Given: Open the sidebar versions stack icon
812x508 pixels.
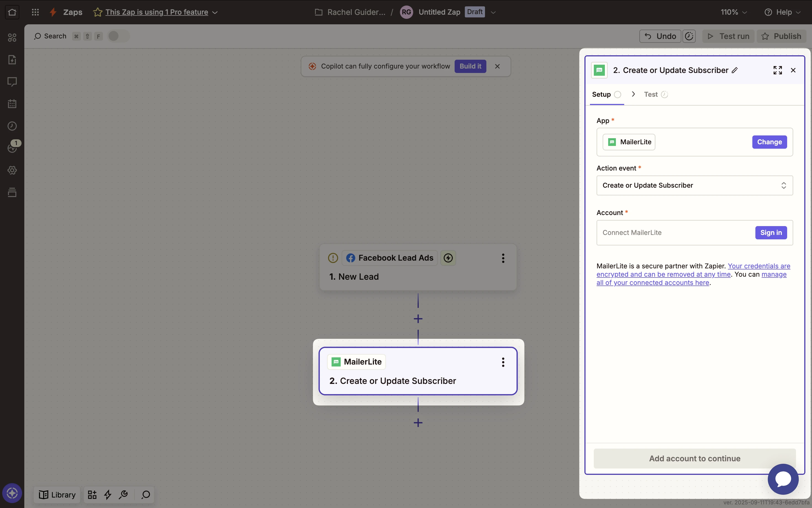Looking at the screenshot, I should pyautogui.click(x=12, y=193).
